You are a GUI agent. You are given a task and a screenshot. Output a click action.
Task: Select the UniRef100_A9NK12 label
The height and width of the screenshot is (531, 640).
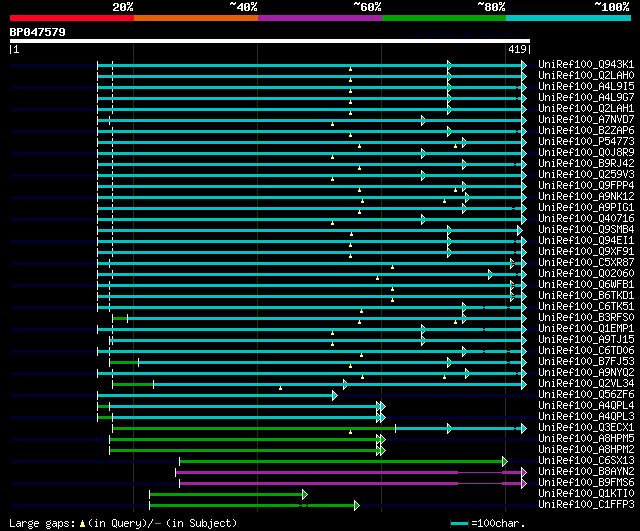coord(586,197)
